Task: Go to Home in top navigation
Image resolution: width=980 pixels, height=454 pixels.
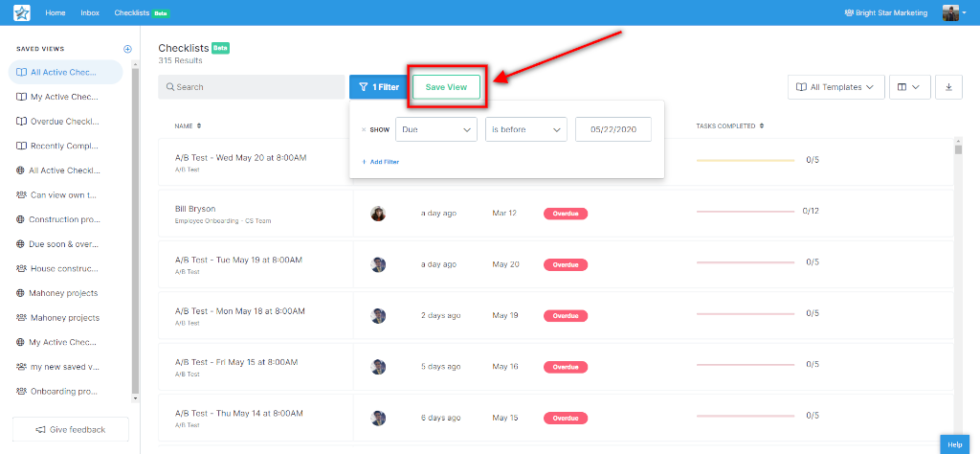Action: click(x=55, y=12)
